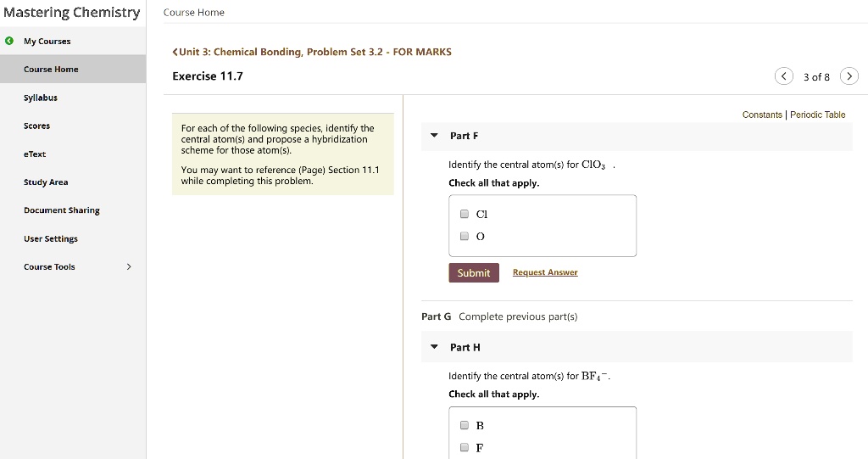Viewport: 868px width, 459px height.
Task: Tick the F checkbox
Action: point(464,447)
